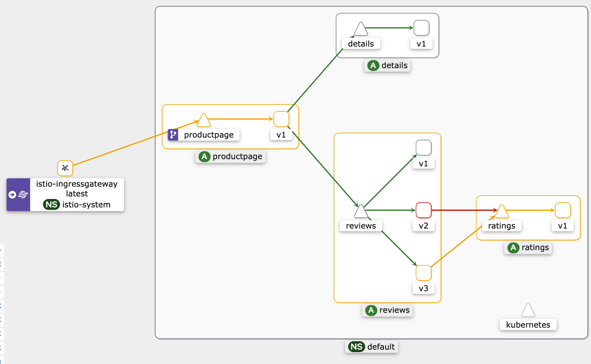Select the dotted kubernetes service triangle node
The height and width of the screenshot is (364, 591).
[528, 310]
